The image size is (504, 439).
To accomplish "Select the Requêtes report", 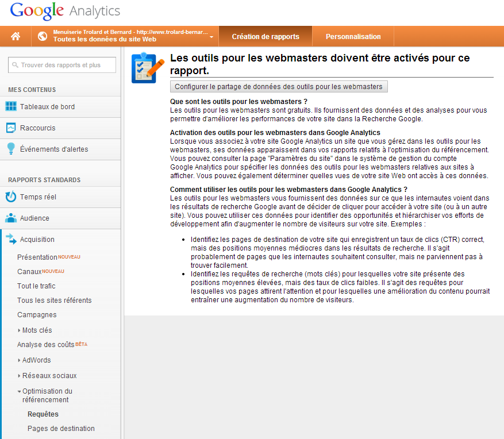I will pyautogui.click(x=43, y=414).
